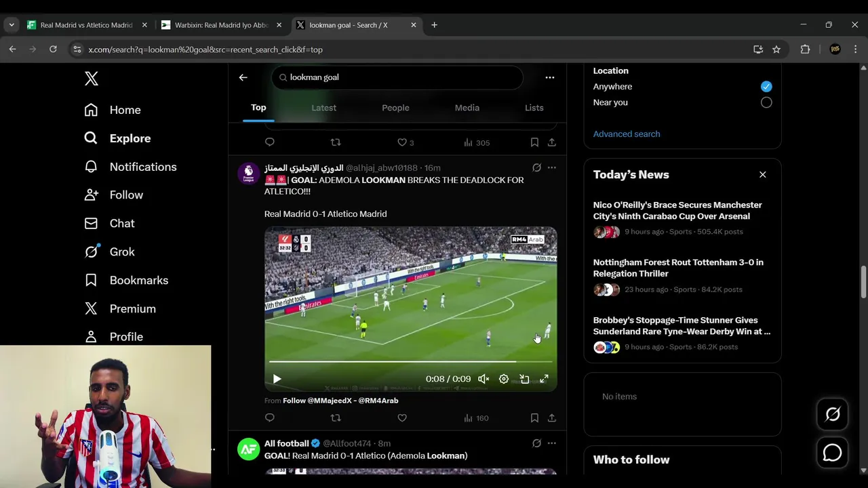This screenshot has width=868, height=488.
Task: Dismiss the Today's News panel
Action: point(763,175)
